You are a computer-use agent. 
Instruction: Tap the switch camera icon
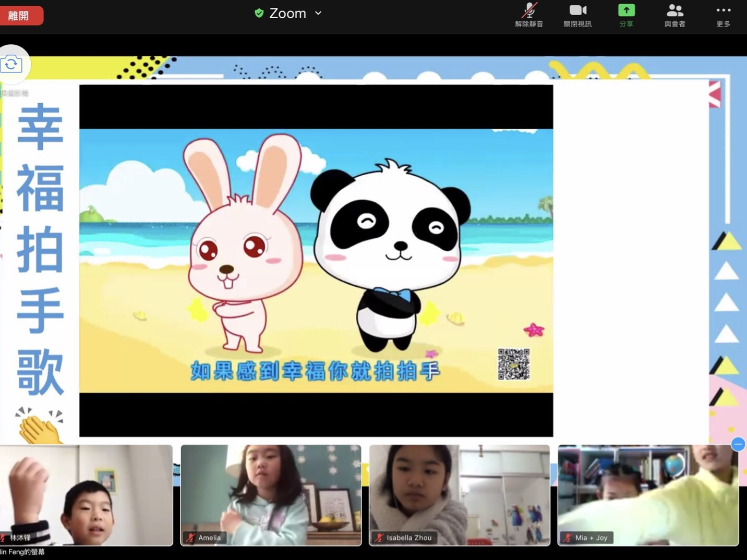pyautogui.click(x=11, y=65)
